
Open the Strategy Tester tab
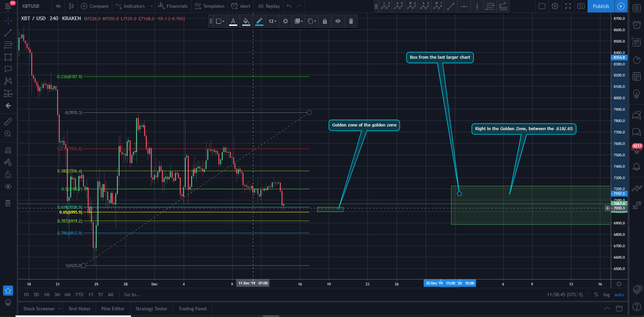151,309
